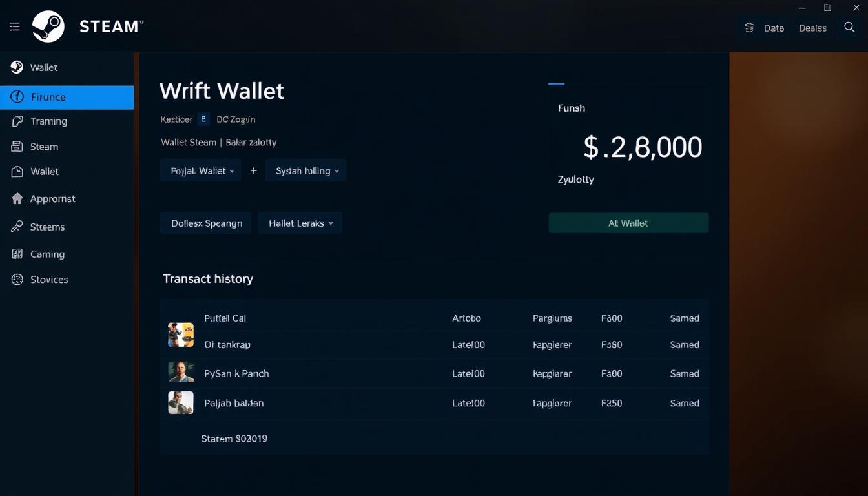Select the Kesticer badge toggle
This screenshot has height=496, width=868.
click(202, 119)
